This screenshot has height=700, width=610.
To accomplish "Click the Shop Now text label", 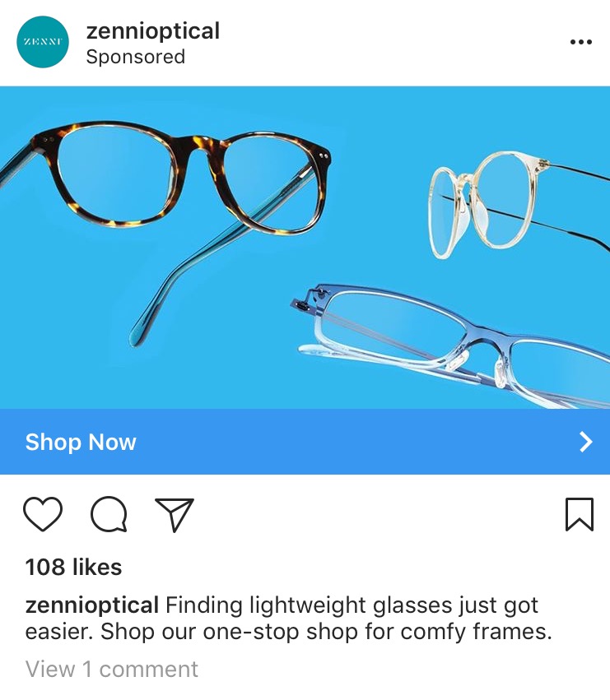I will [81, 442].
